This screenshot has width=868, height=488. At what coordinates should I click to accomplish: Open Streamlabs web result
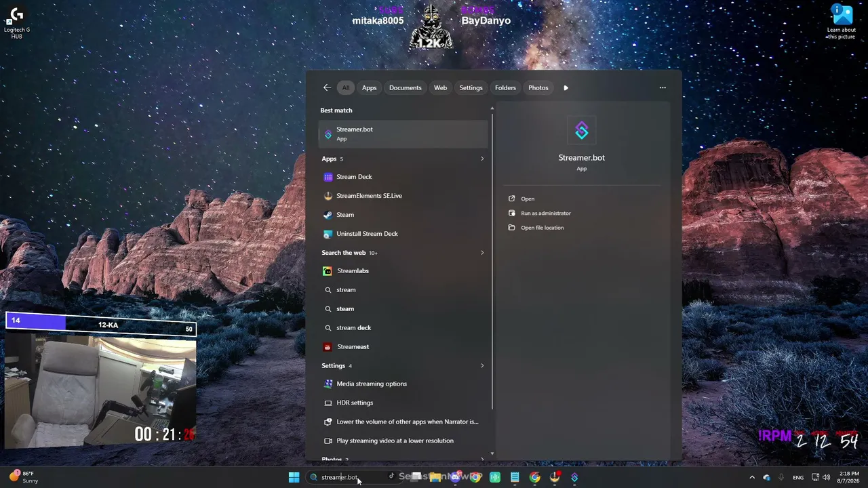click(403, 271)
